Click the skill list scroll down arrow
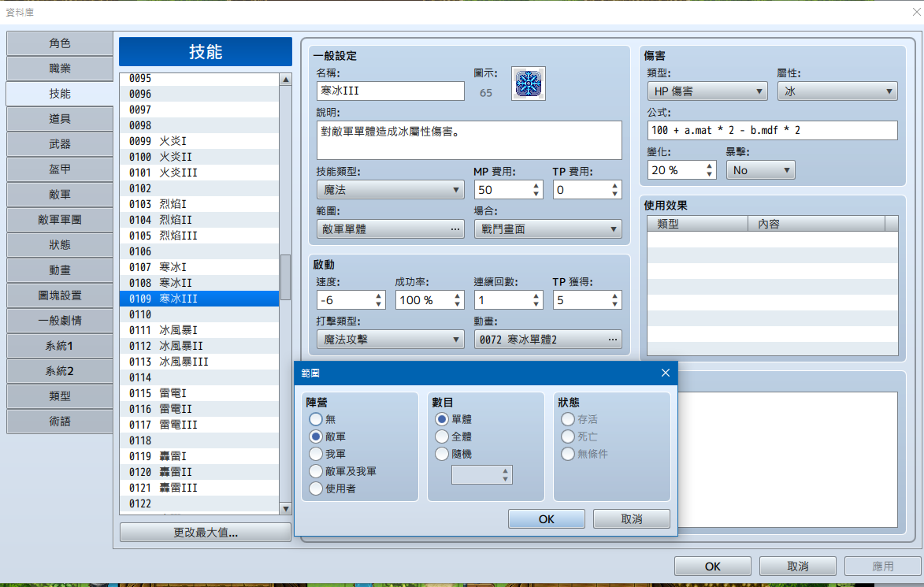The height and width of the screenshot is (587, 924). coord(285,508)
